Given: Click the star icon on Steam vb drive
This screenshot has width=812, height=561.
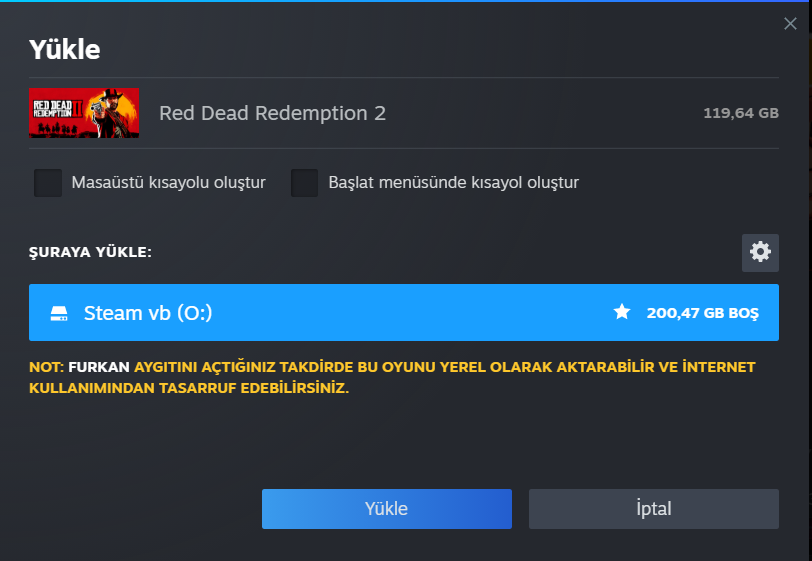Looking at the screenshot, I should point(621,312).
